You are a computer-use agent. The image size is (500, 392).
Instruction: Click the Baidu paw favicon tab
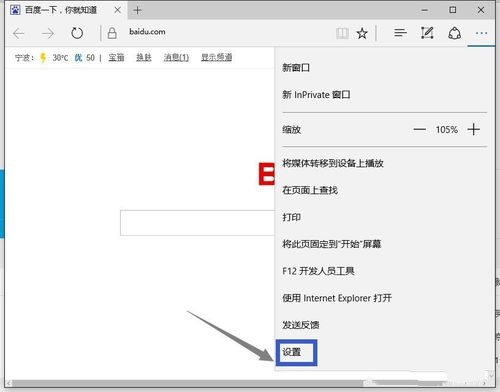pyautogui.click(x=15, y=10)
